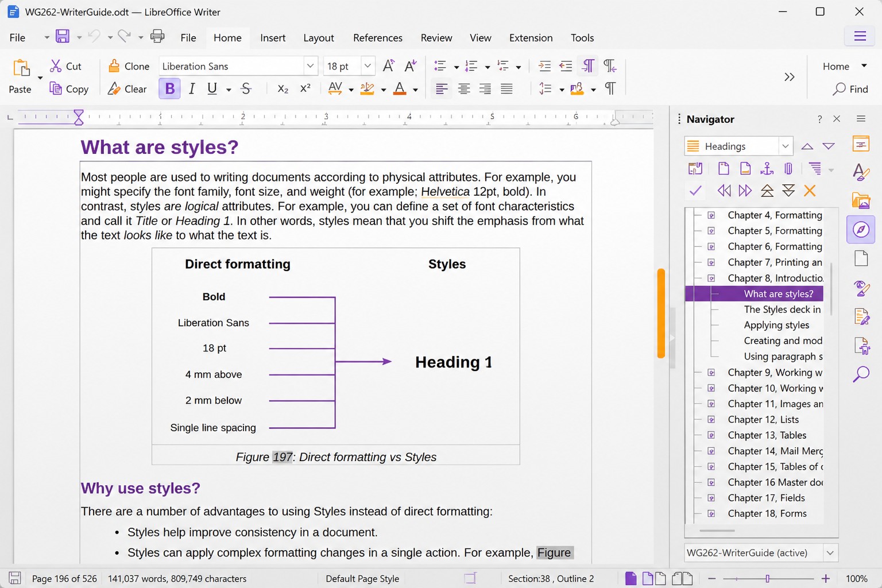This screenshot has height=588, width=882.
Task: Switch to Layout tab
Action: coord(319,37)
